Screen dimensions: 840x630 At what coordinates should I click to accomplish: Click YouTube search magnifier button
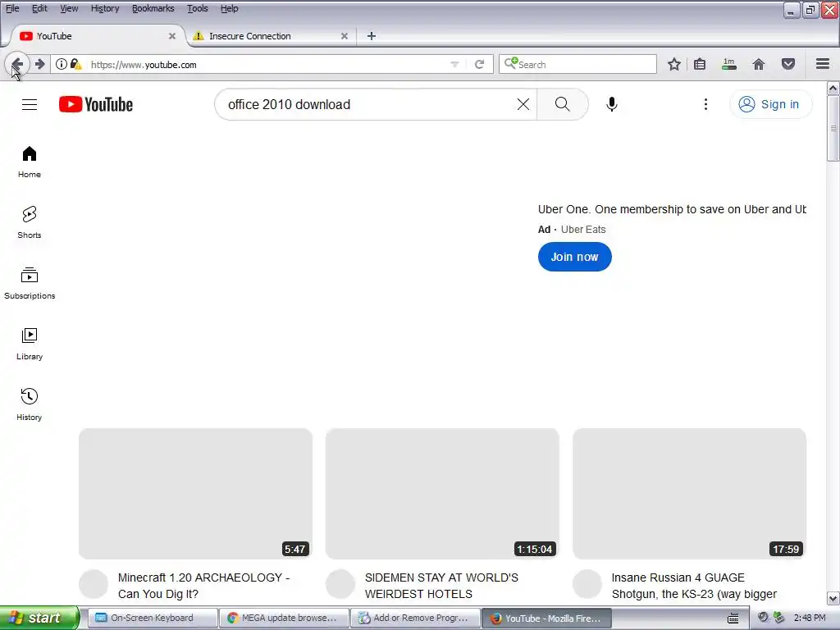tap(563, 104)
